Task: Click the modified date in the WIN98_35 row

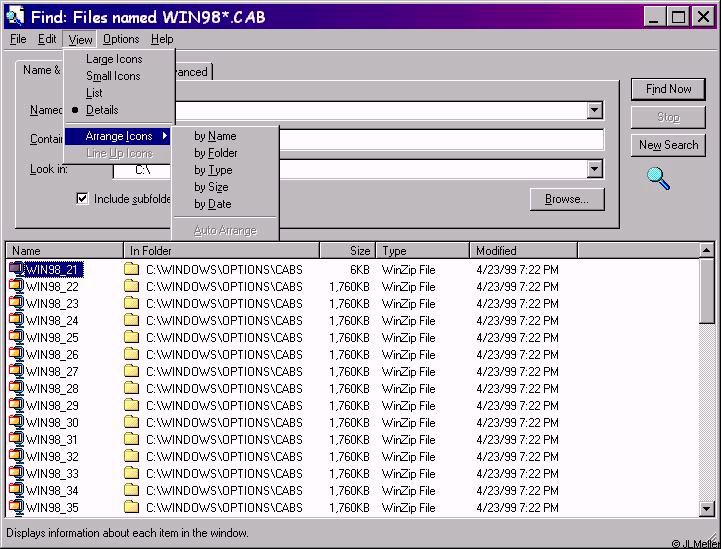Action: click(517, 508)
